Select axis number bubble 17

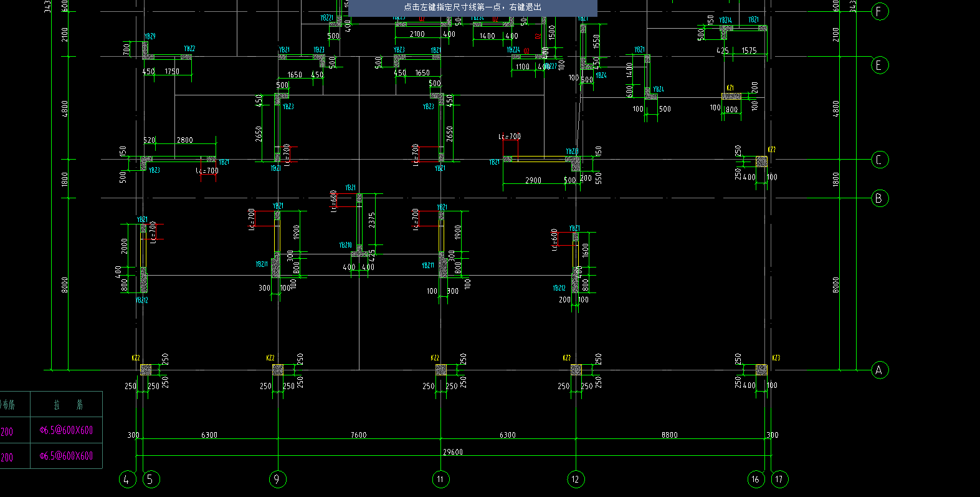[x=779, y=479]
